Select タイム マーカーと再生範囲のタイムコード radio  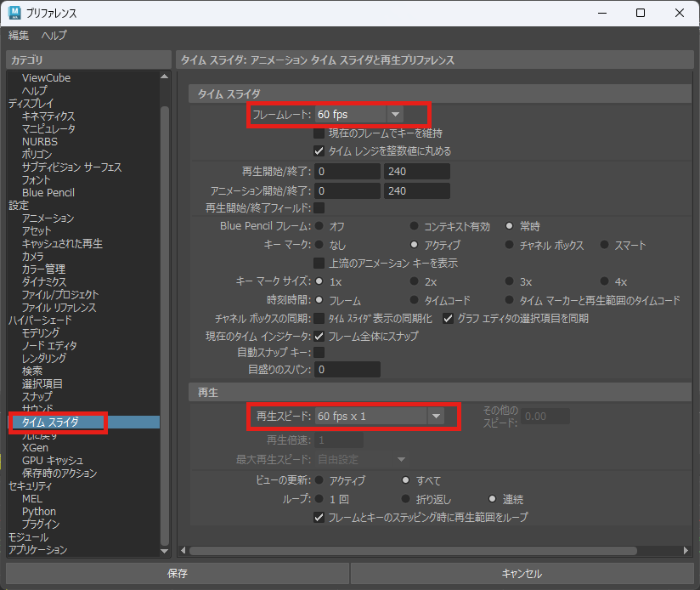pos(510,300)
